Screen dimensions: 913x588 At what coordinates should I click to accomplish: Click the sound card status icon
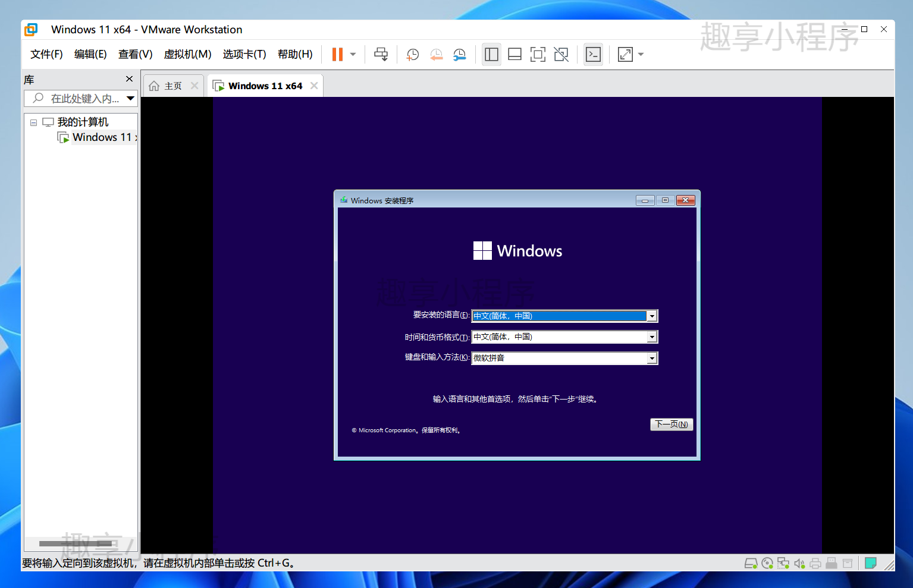coord(799,563)
